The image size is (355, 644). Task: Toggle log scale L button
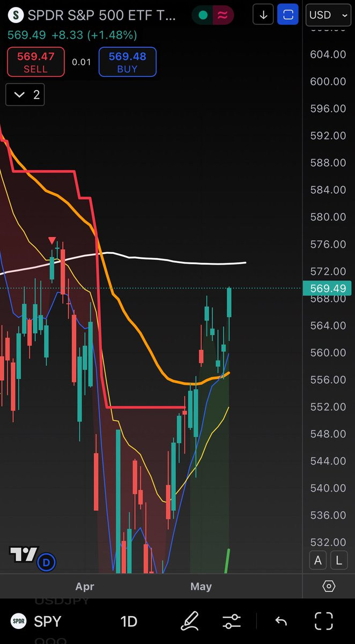(339, 560)
